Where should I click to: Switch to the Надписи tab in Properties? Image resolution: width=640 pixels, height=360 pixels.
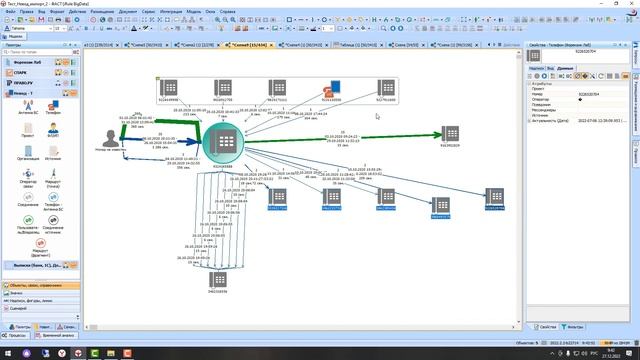[x=536, y=68]
